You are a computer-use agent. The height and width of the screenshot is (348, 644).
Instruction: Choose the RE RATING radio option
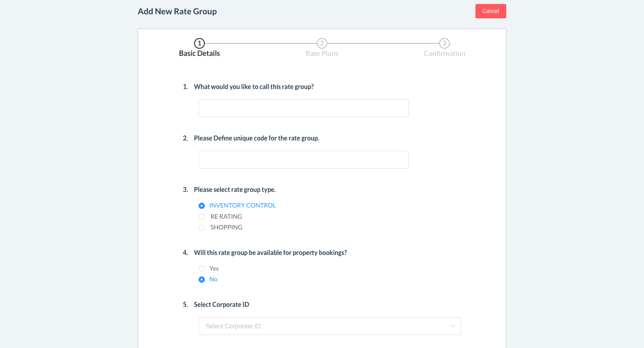202,216
